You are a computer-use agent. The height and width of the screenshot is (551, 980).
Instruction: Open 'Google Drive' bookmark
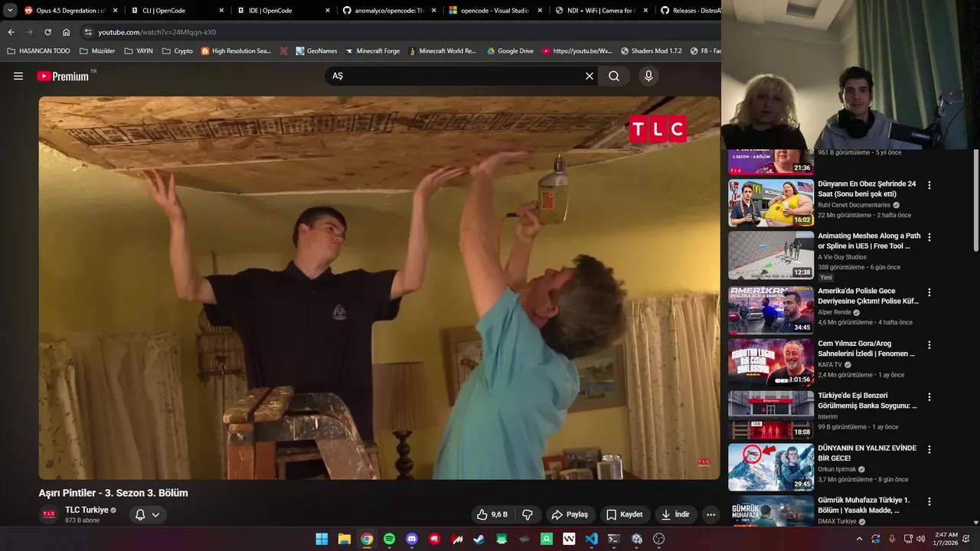pyautogui.click(x=509, y=51)
